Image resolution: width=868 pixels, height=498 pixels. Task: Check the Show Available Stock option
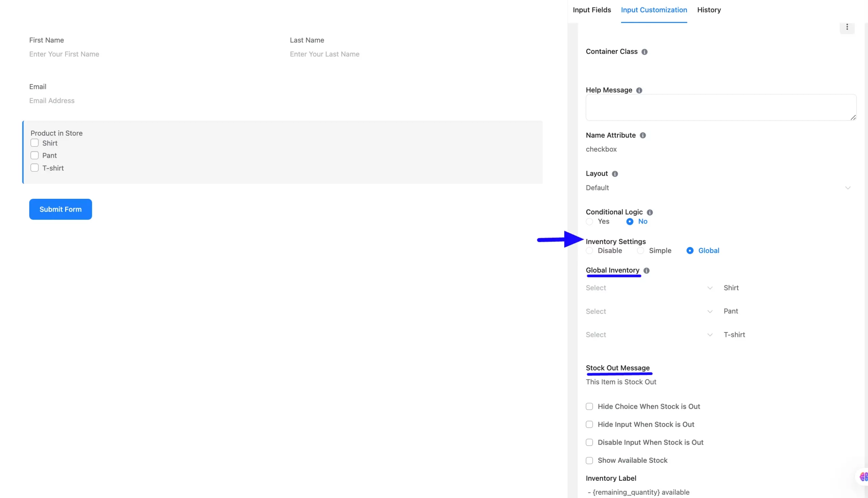[x=589, y=460]
